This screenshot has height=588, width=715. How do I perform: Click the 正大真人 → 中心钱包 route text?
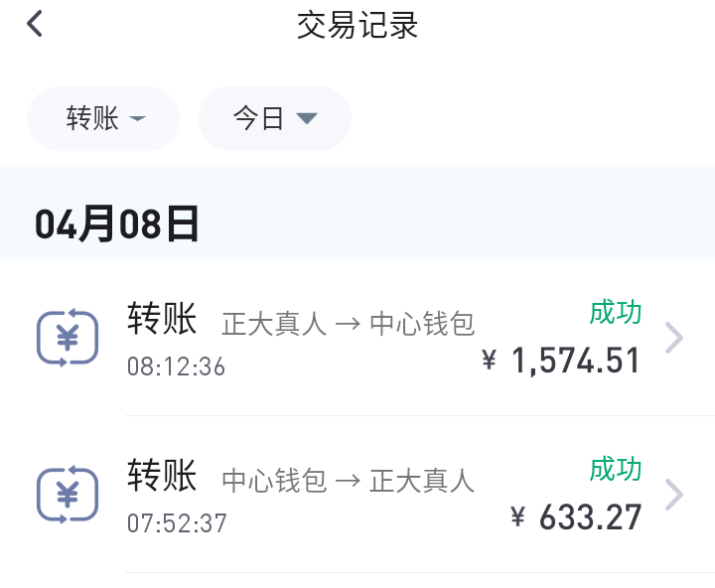(x=348, y=324)
